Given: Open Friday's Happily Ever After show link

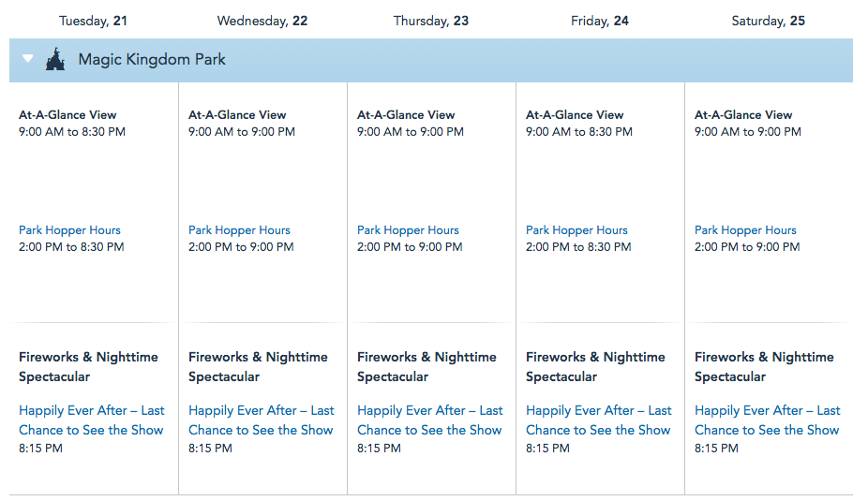Looking at the screenshot, I should (x=598, y=420).
